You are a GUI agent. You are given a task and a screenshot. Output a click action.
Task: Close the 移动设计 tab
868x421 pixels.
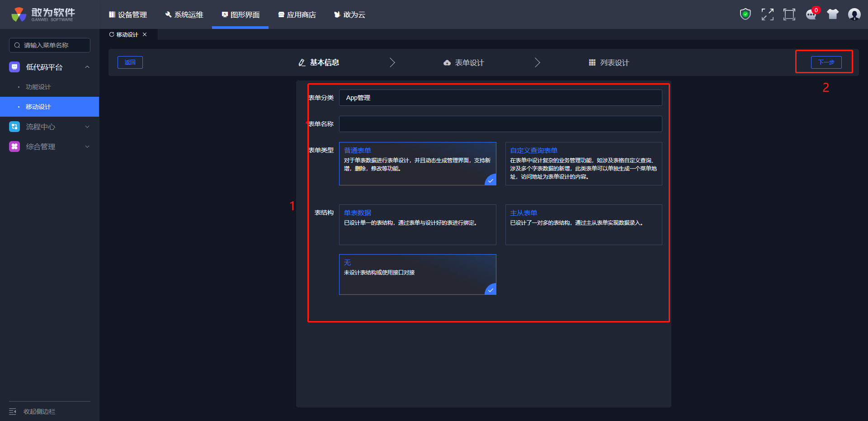click(145, 34)
